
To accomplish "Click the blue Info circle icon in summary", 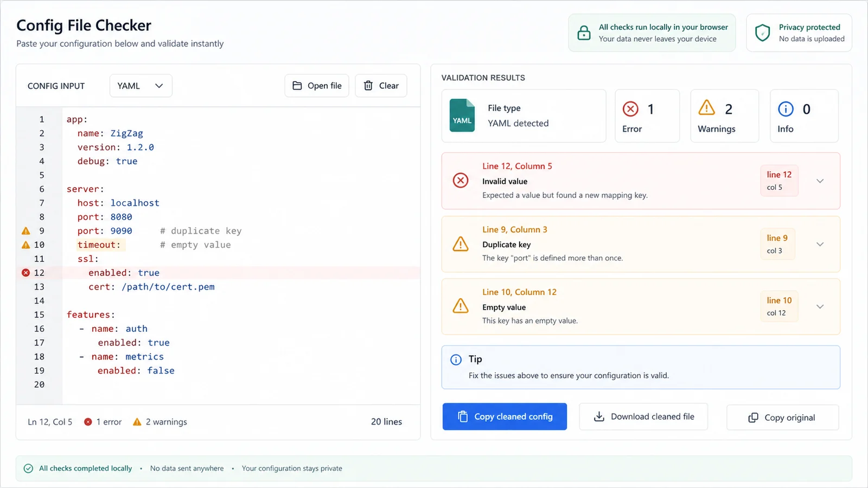I will click(x=786, y=109).
